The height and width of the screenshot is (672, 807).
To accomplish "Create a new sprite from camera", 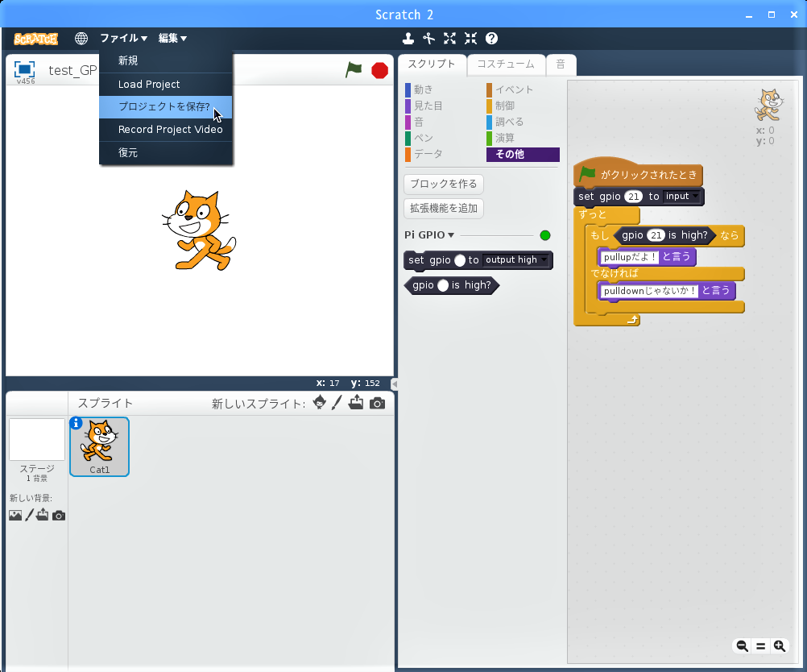I will coord(377,403).
